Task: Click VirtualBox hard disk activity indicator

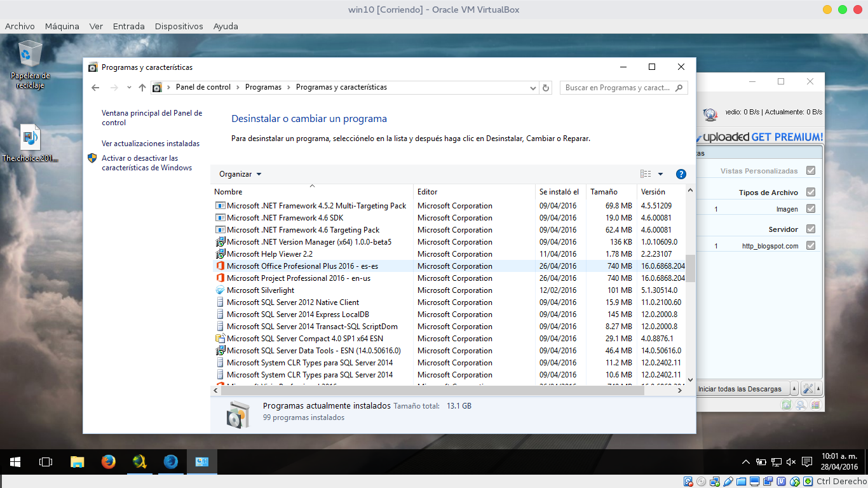Action: 688,482
